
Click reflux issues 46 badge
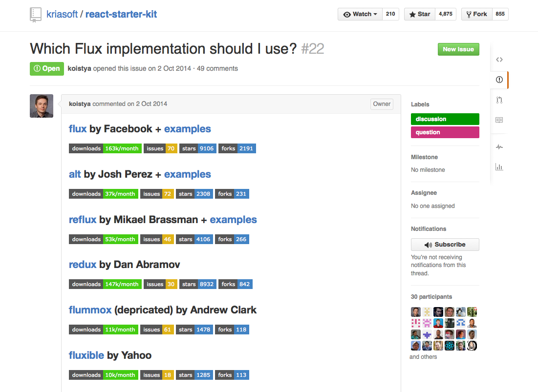click(157, 239)
